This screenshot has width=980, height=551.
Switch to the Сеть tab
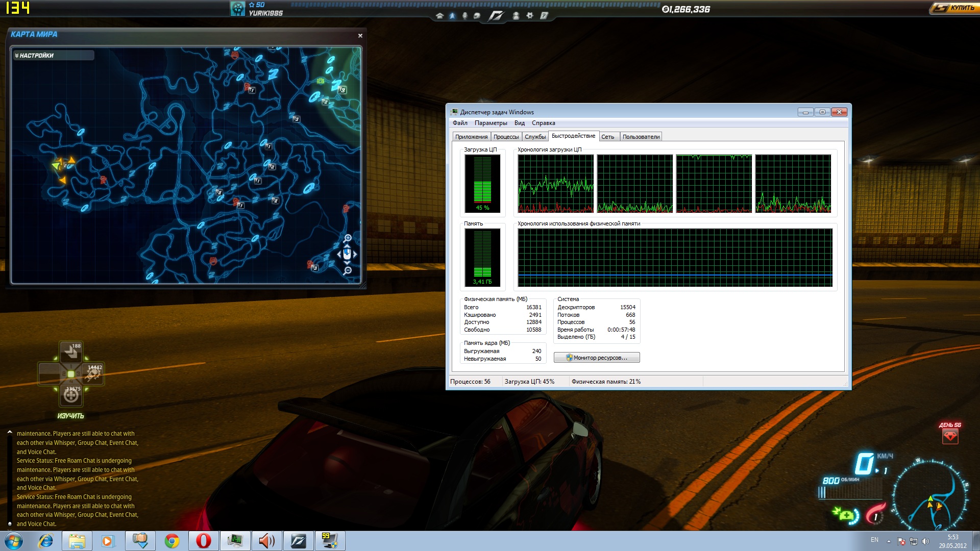coord(607,137)
